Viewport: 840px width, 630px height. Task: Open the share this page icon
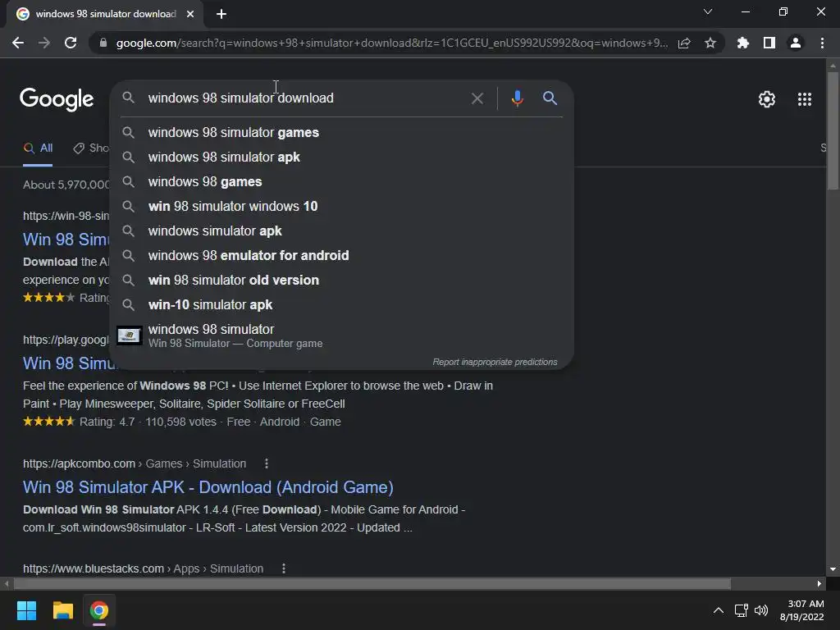click(x=684, y=43)
